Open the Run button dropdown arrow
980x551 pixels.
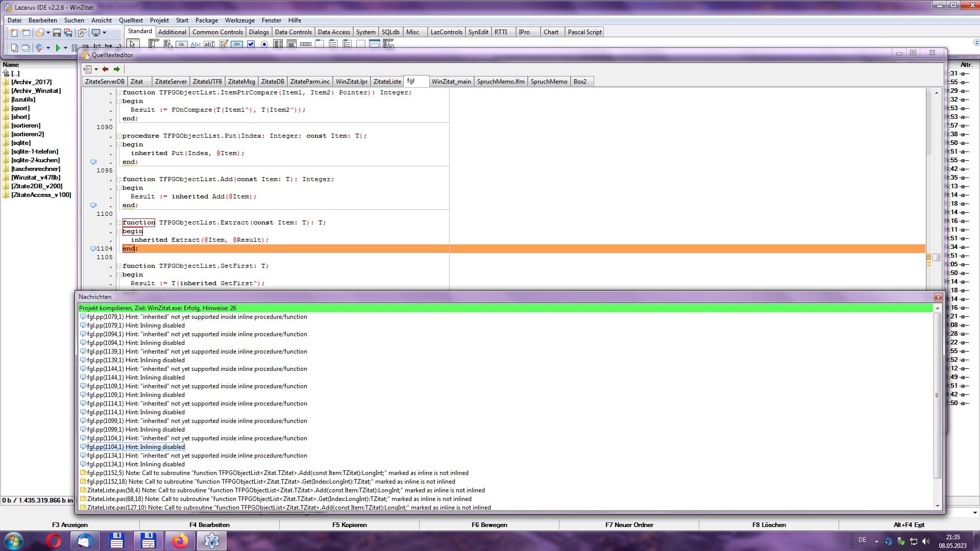[65, 47]
